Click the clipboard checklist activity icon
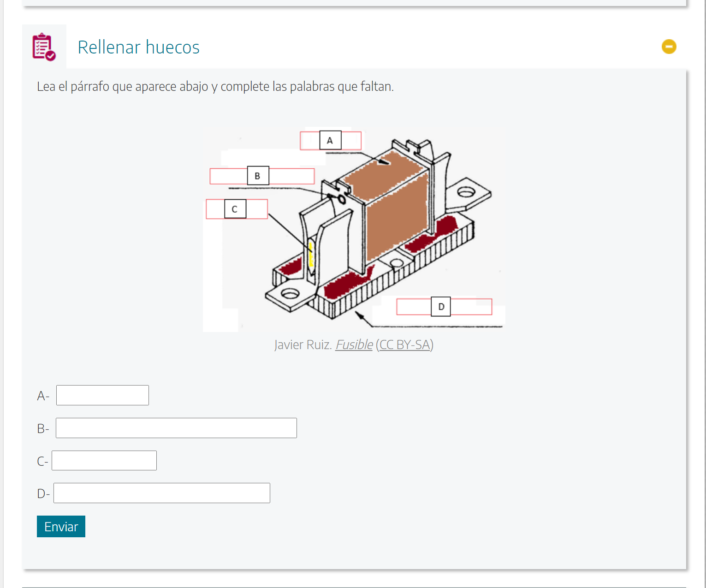 coord(44,47)
